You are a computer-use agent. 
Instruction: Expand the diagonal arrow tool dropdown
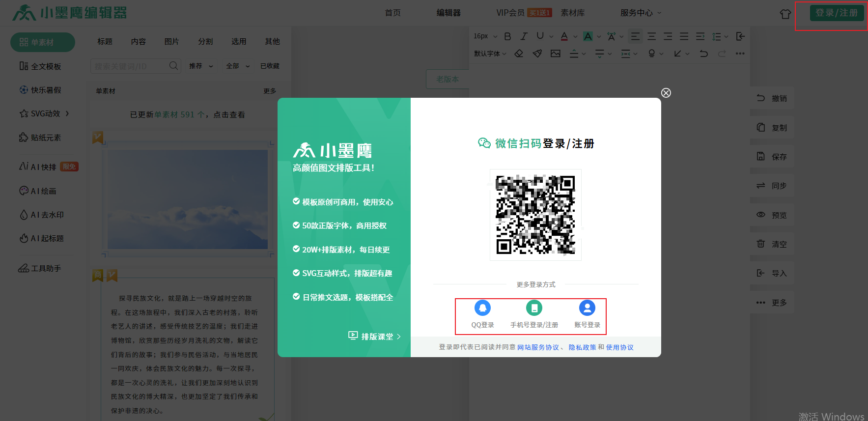click(x=687, y=54)
